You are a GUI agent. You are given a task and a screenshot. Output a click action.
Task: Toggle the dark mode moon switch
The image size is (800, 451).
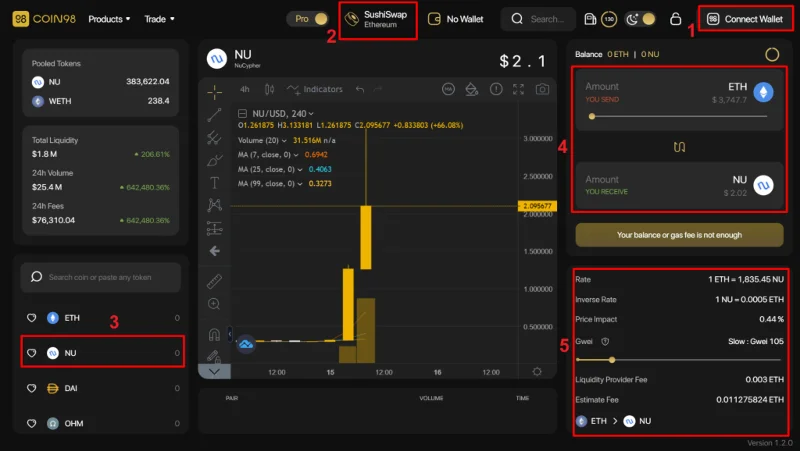click(640, 19)
